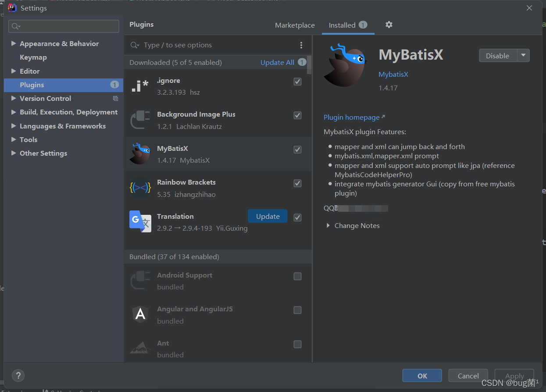Select Angular and AngularJS plugin name
Screen dimensions: 546x392
(x=195, y=309)
